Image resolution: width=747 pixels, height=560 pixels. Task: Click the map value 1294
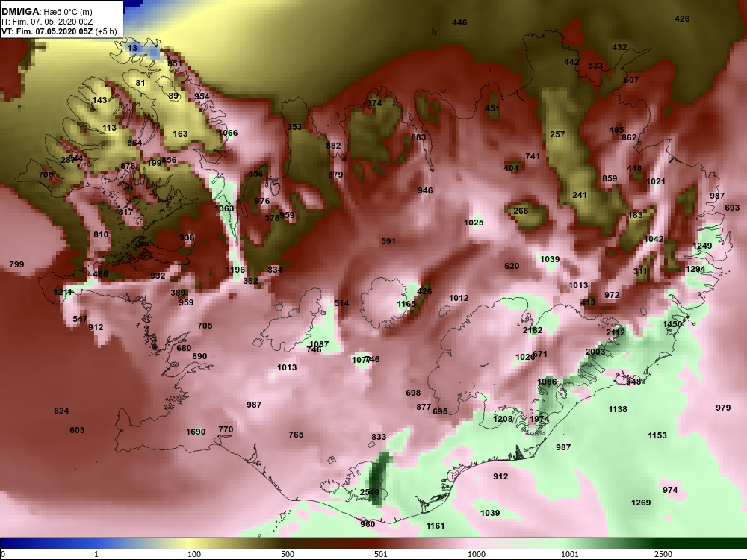(695, 269)
